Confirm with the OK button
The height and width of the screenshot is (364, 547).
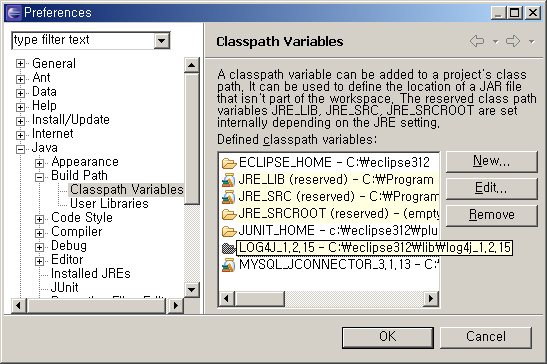tap(388, 337)
